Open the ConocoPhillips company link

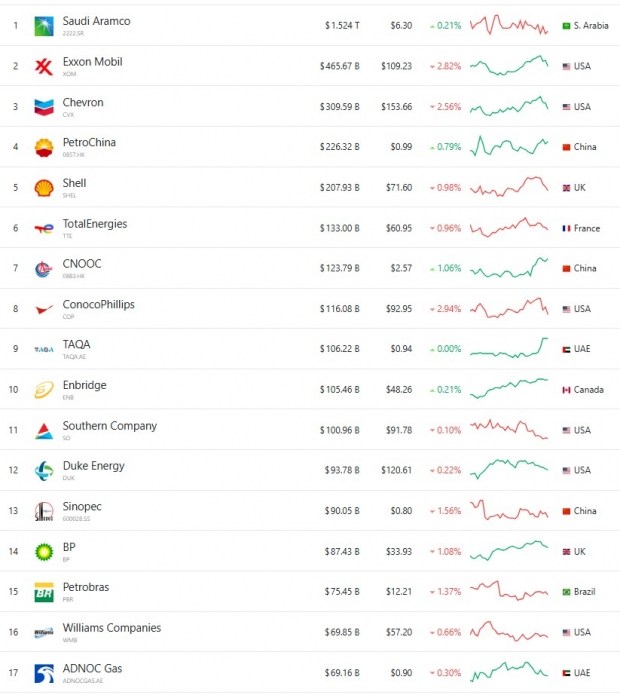pos(98,305)
